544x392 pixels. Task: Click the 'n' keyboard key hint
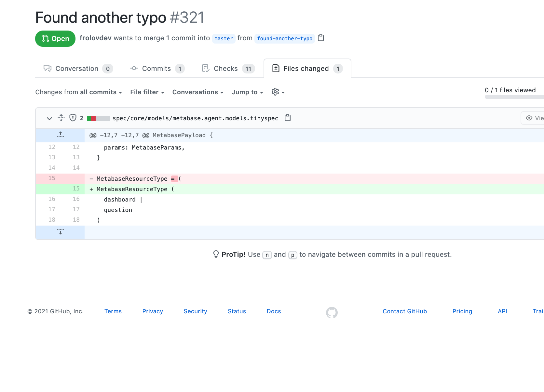pyautogui.click(x=267, y=255)
